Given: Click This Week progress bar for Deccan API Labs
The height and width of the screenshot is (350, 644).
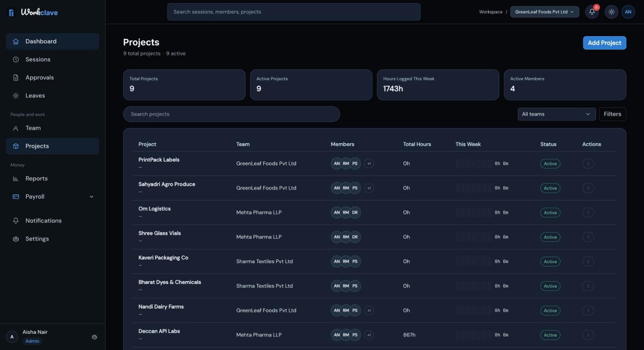Looking at the screenshot, I should [473, 335].
